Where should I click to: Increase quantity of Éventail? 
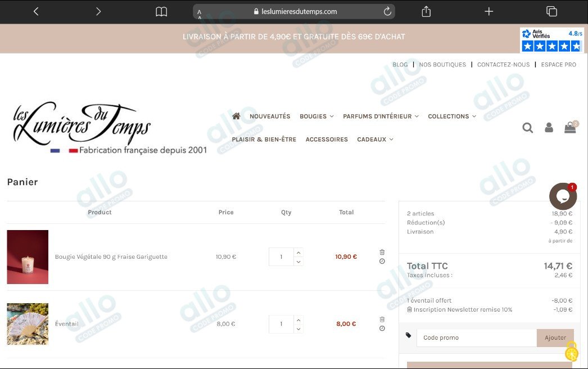pos(298,320)
